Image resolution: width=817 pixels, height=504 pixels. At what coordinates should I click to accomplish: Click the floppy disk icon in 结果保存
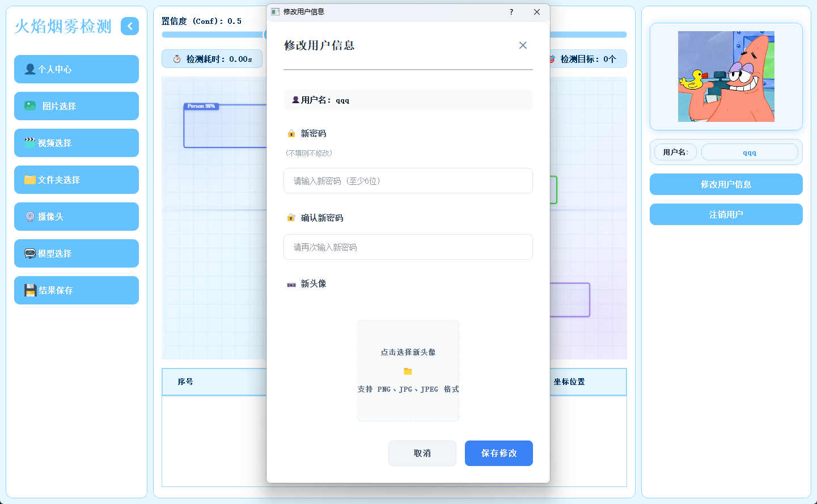click(x=30, y=290)
